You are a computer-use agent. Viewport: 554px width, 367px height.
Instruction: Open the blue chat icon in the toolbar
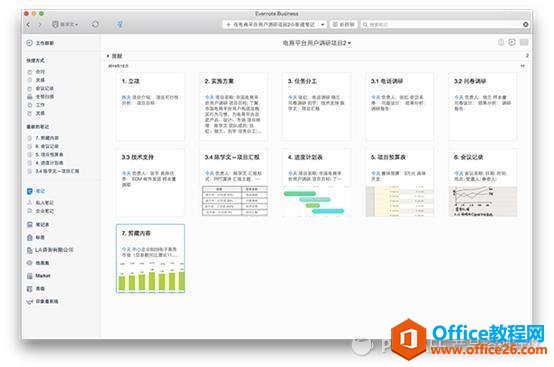[x=120, y=24]
